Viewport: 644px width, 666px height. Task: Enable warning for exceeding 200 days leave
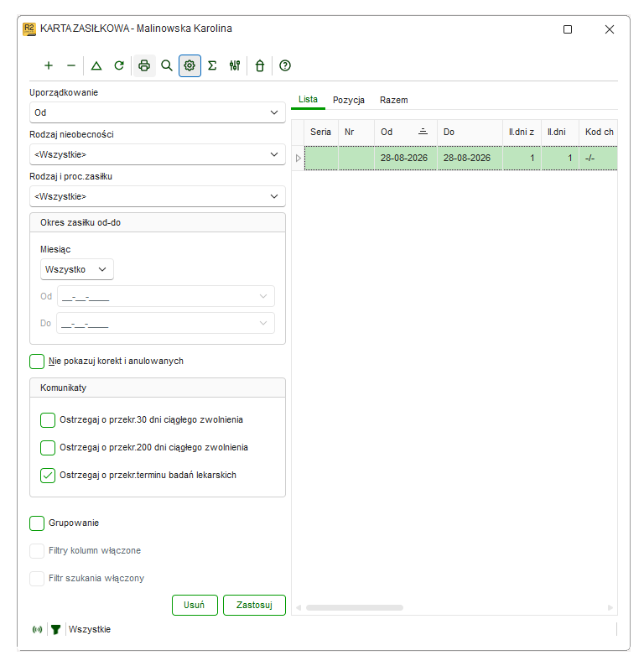pyautogui.click(x=48, y=447)
